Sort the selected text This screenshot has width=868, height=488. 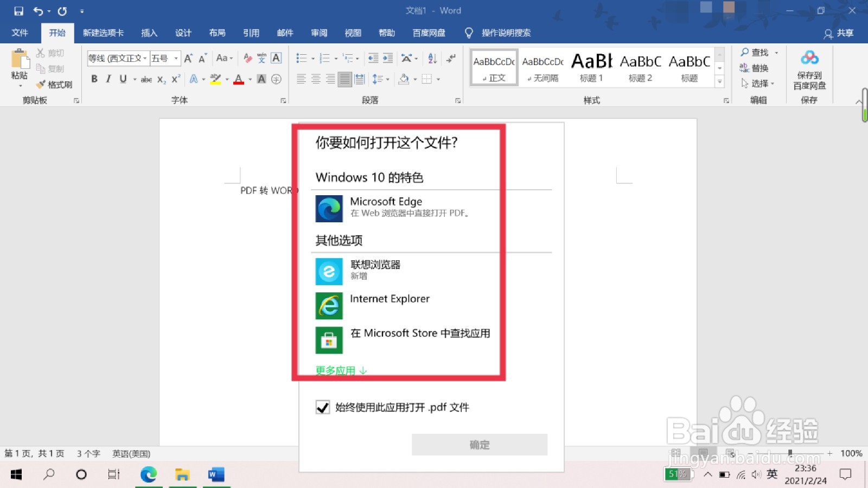(x=432, y=58)
